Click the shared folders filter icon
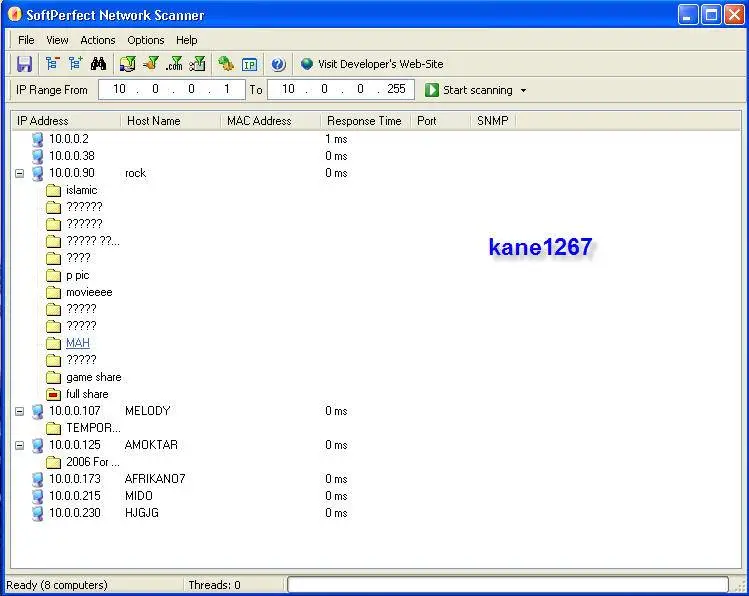 tap(128, 64)
